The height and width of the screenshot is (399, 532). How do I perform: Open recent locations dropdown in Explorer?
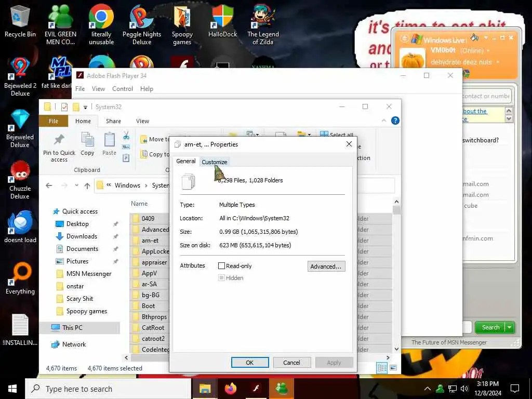pyautogui.click(x=77, y=185)
